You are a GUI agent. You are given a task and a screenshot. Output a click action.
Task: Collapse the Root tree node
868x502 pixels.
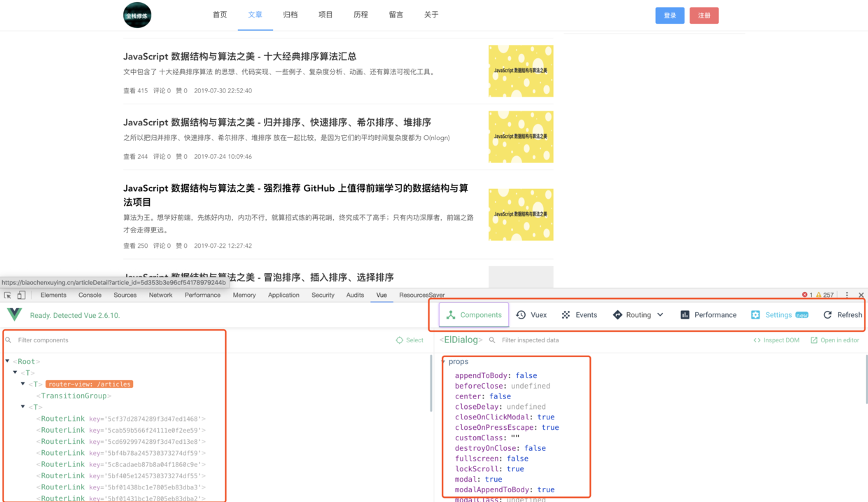8,361
